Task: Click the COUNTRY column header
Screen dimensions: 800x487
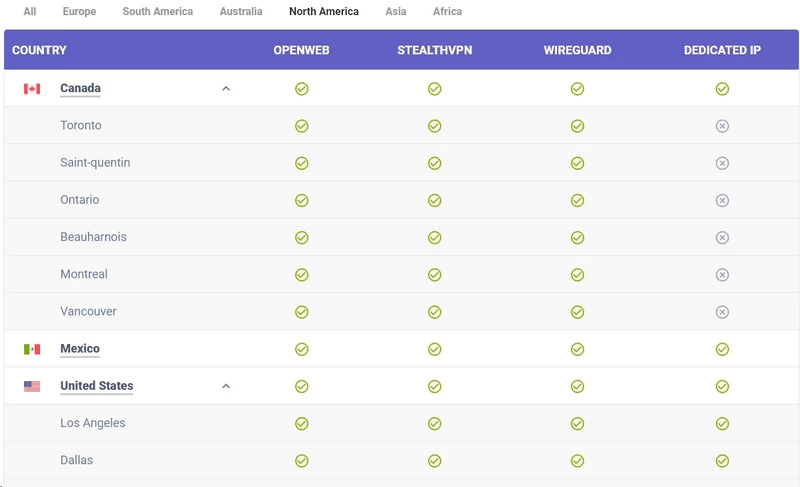Action: [39, 50]
